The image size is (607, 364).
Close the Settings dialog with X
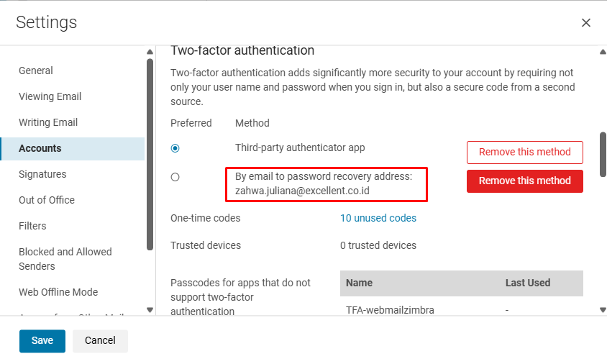coord(585,23)
